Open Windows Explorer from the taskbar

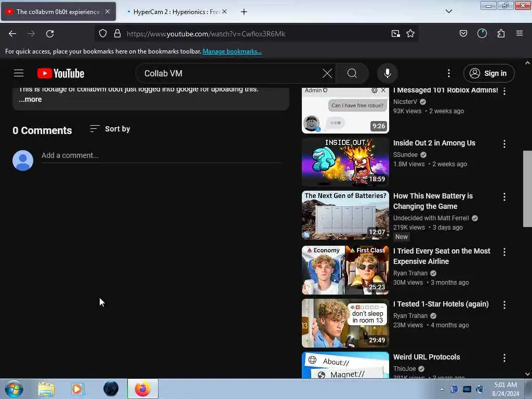click(x=46, y=389)
